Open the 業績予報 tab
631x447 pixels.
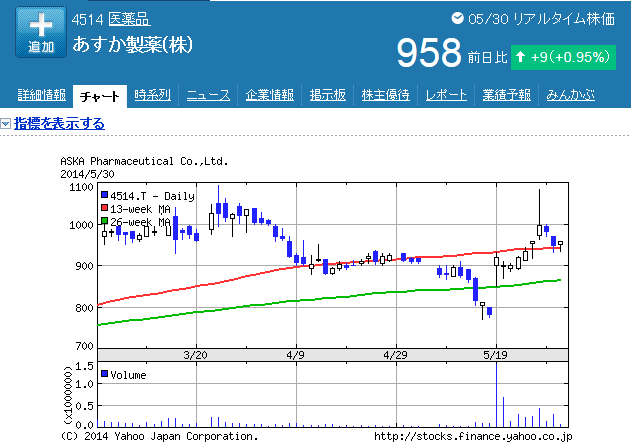click(x=507, y=95)
